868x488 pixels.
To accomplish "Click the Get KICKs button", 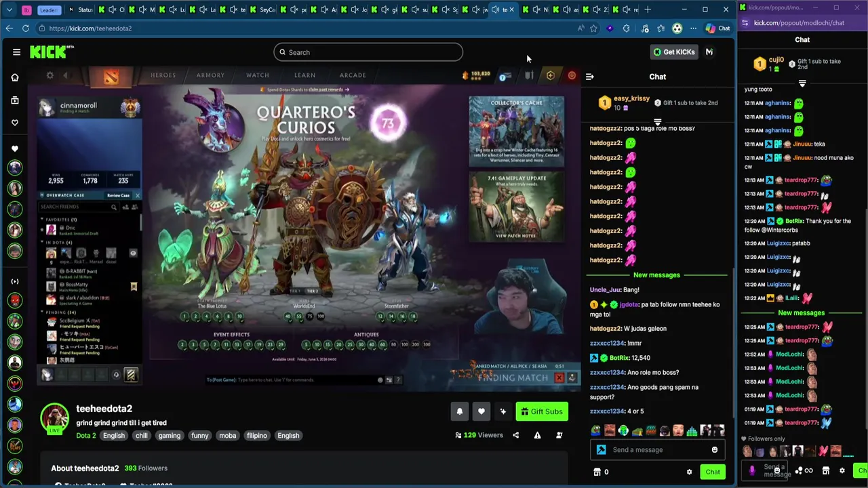I will coord(673,52).
